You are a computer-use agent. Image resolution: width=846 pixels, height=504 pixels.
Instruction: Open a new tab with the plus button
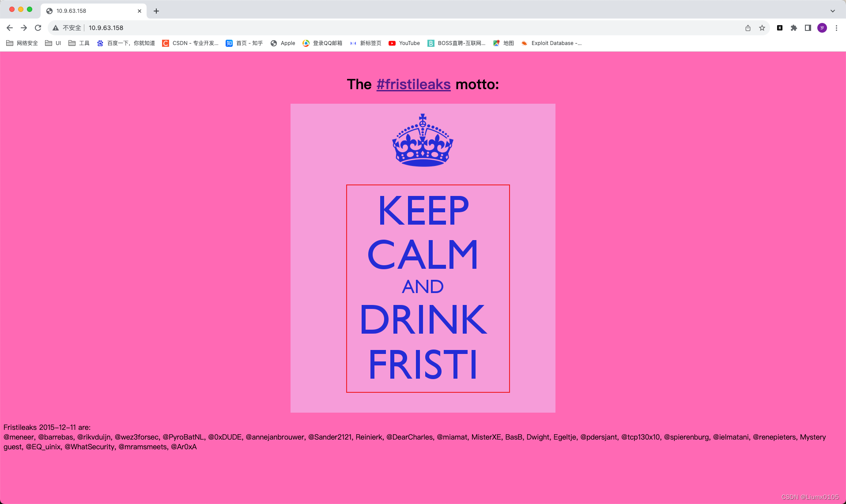[x=156, y=11]
